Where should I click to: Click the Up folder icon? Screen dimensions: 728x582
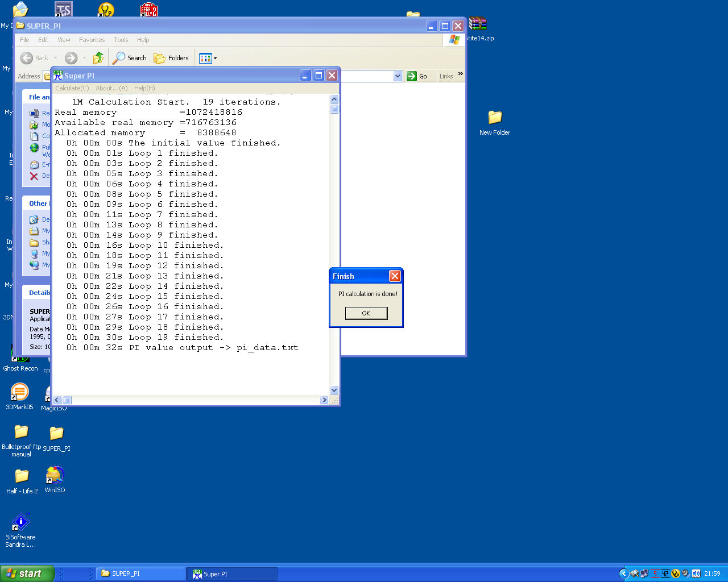pos(98,58)
